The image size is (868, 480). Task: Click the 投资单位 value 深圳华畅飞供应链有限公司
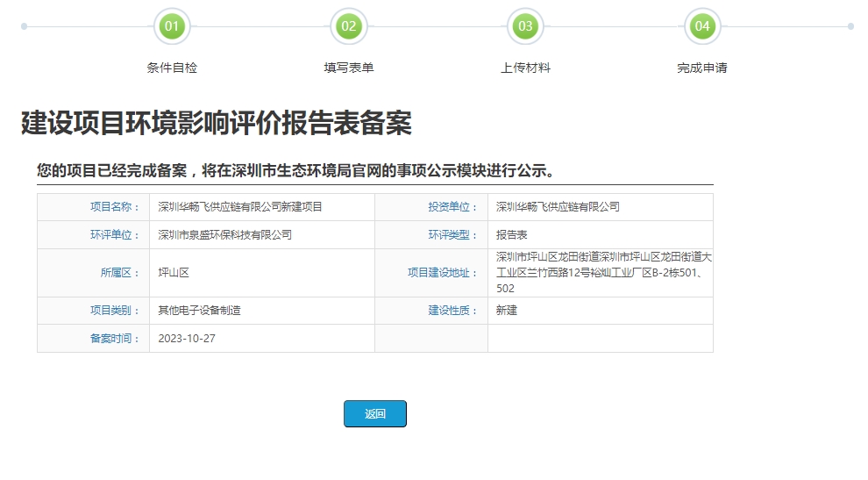pyautogui.click(x=558, y=207)
